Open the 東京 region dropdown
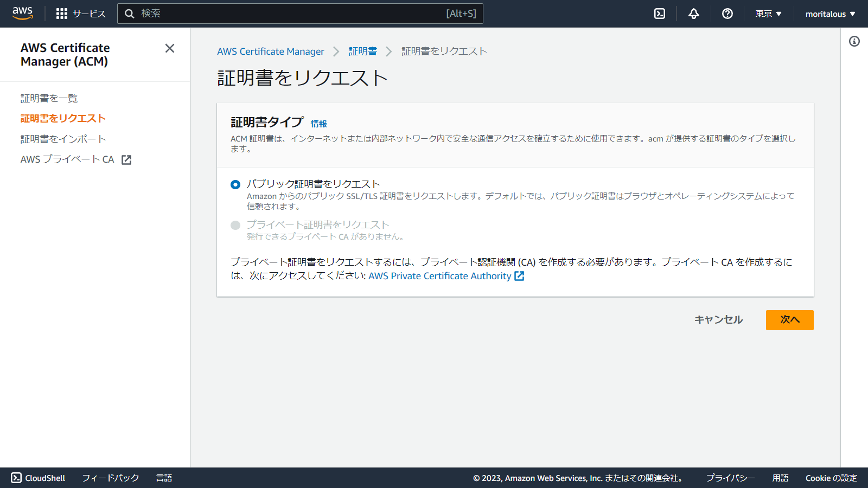This screenshot has height=488, width=868. 768,14
